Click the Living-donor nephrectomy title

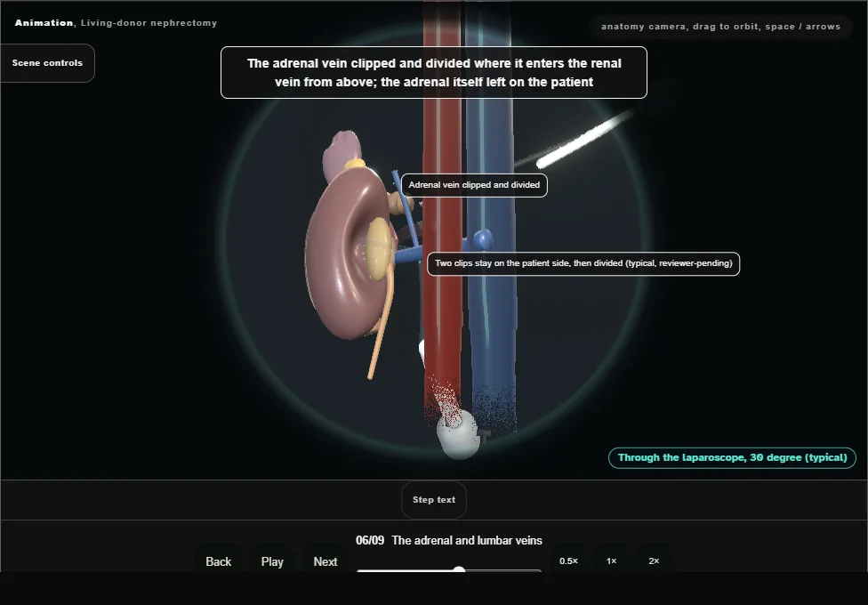coord(149,23)
